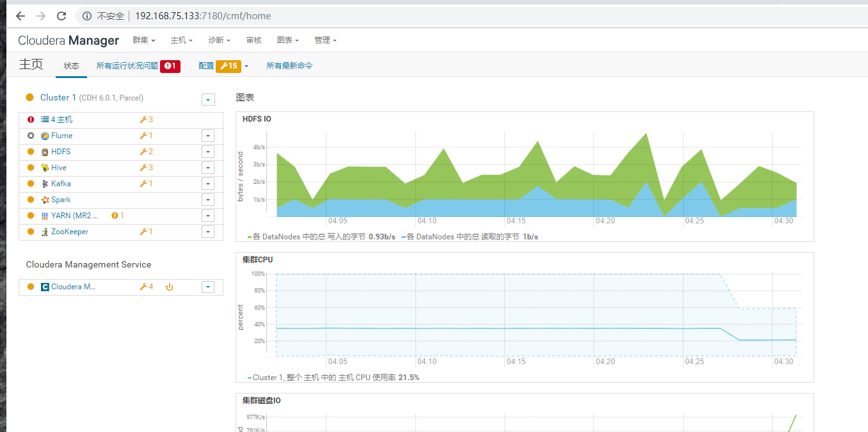Expand the Spark actions dropdown
This screenshot has width=868, height=432.
pos(207,200)
